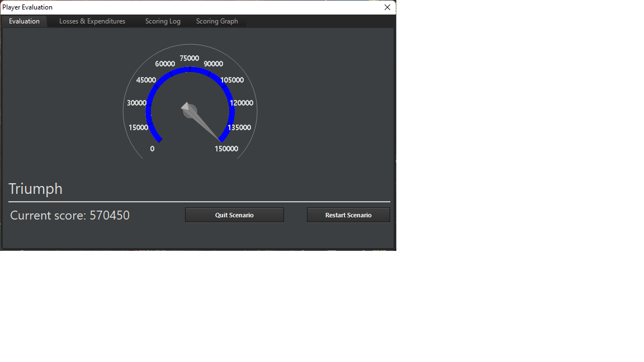644x362 pixels.
Task: Click the 105000 gauge label
Action: (233, 80)
